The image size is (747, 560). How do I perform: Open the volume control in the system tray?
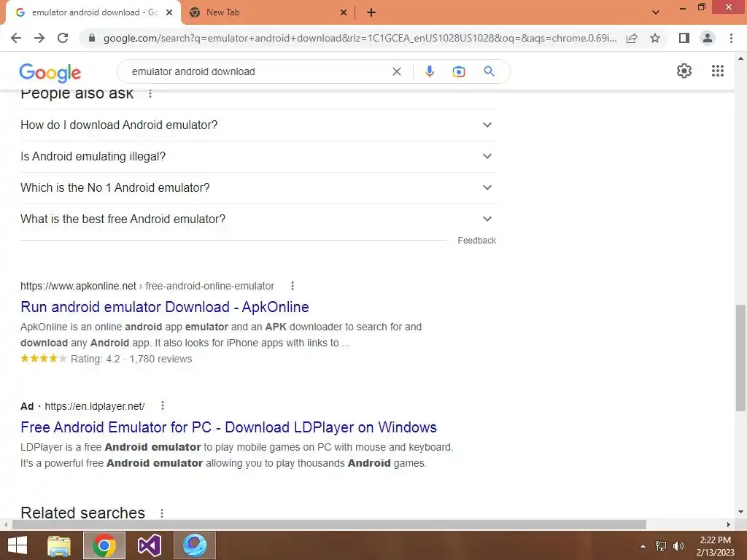678,546
